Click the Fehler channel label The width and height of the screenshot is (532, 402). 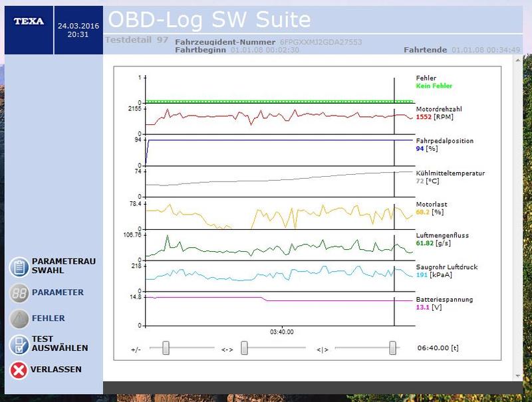[426, 78]
